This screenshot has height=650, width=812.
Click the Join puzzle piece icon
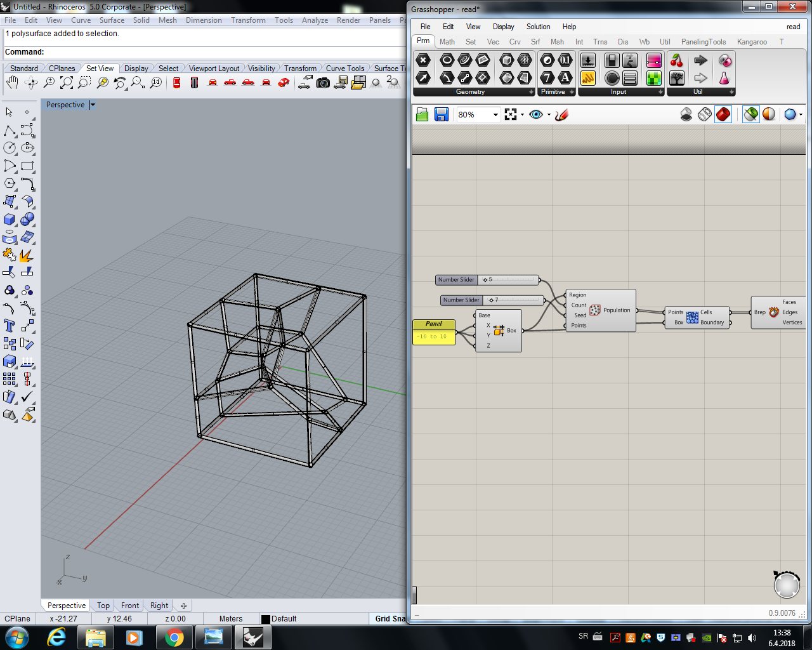tap(10, 255)
